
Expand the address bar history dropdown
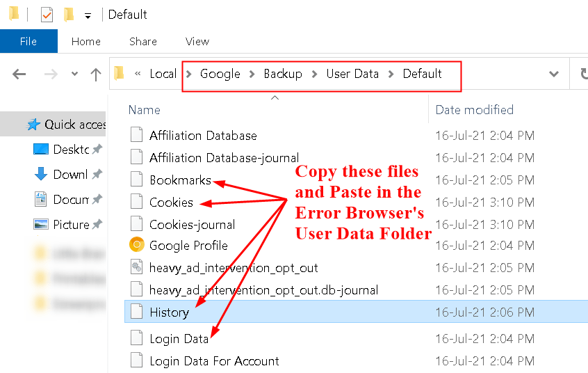(x=554, y=74)
